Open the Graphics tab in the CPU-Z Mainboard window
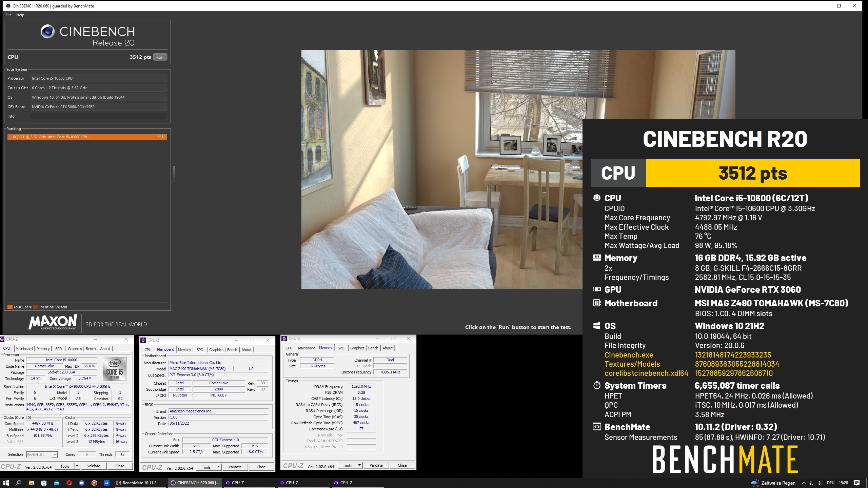868x488 pixels. pos(216,350)
